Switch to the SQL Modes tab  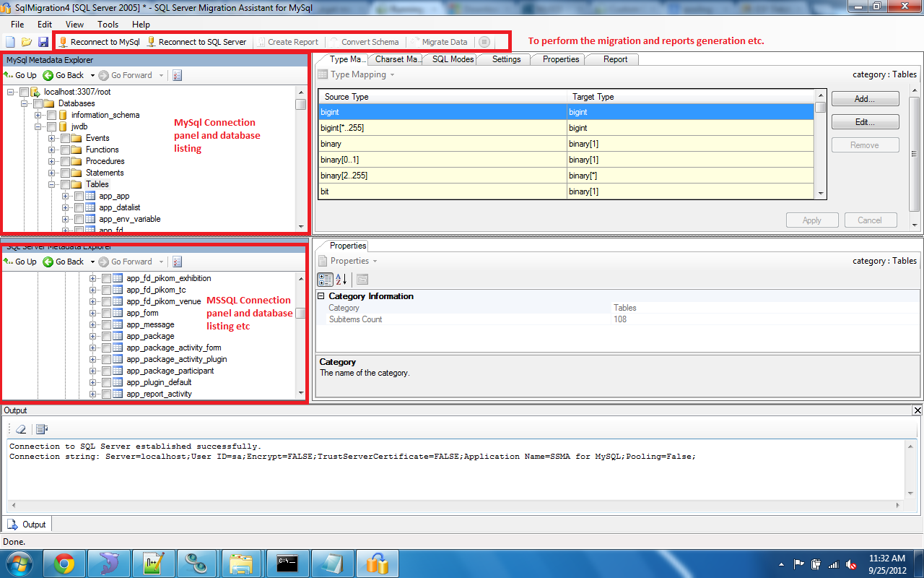click(453, 59)
